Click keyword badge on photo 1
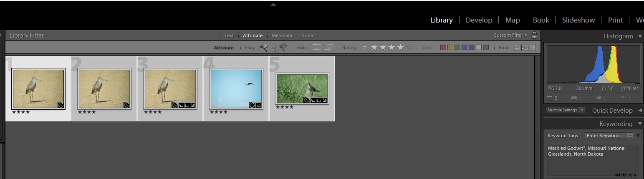Image resolution: width=644 pixels, height=179 pixels. point(61,105)
